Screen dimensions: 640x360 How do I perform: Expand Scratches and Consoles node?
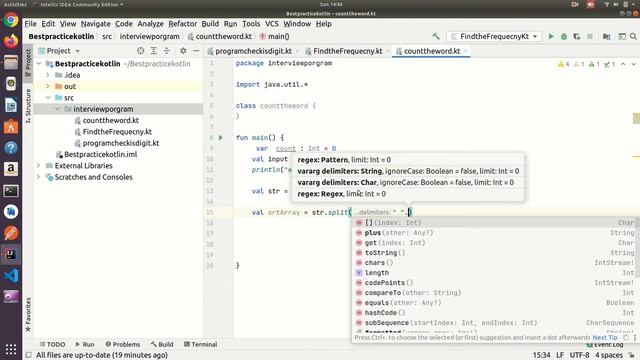(x=39, y=177)
